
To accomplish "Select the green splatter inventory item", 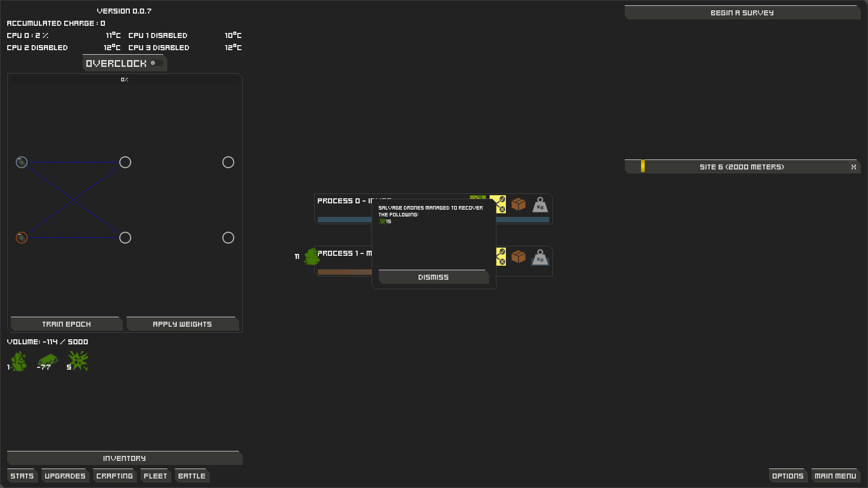I will point(78,361).
